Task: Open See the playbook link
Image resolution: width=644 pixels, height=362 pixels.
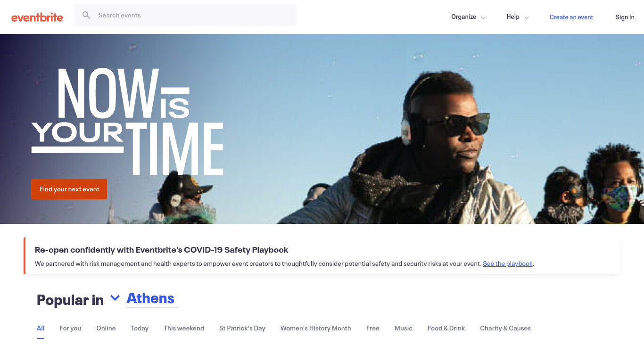Action: coord(508,263)
